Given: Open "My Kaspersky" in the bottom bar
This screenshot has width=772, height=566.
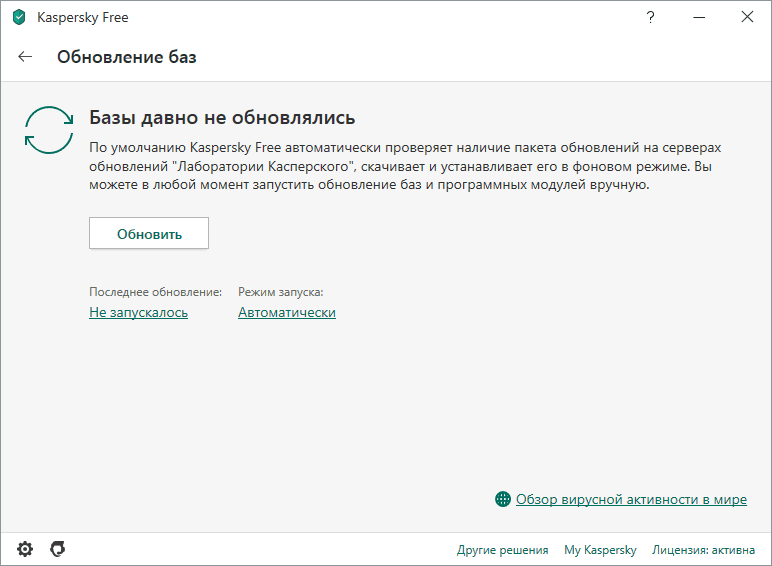Looking at the screenshot, I should coord(600,550).
